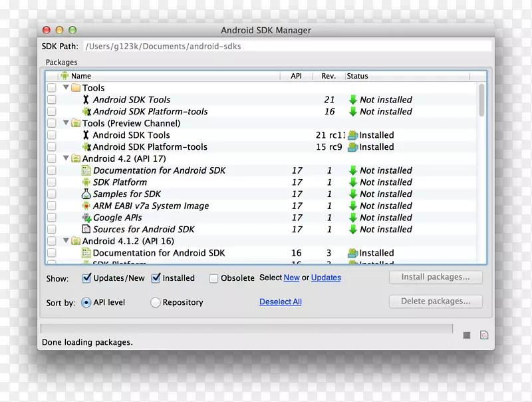Click the Google APIs package icon
Viewport: 532px width, 402px height.
(86, 218)
